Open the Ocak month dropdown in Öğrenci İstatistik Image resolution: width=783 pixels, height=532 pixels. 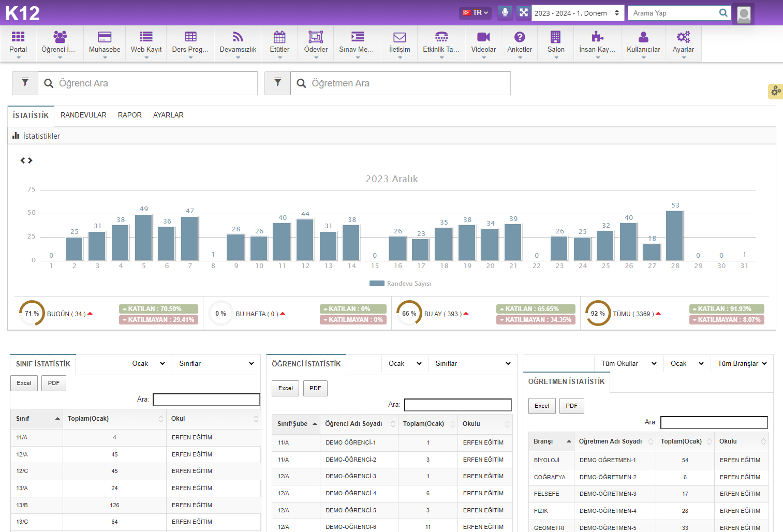click(405, 364)
